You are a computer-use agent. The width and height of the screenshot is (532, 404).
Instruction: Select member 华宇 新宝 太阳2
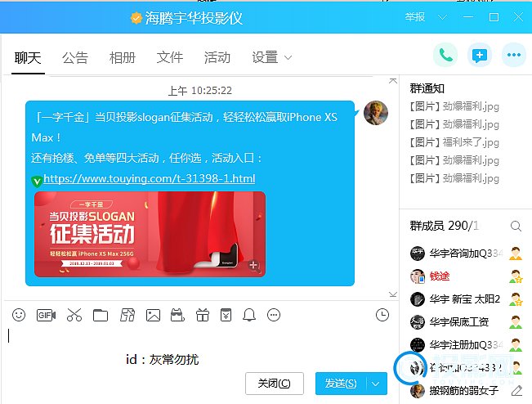(x=466, y=299)
